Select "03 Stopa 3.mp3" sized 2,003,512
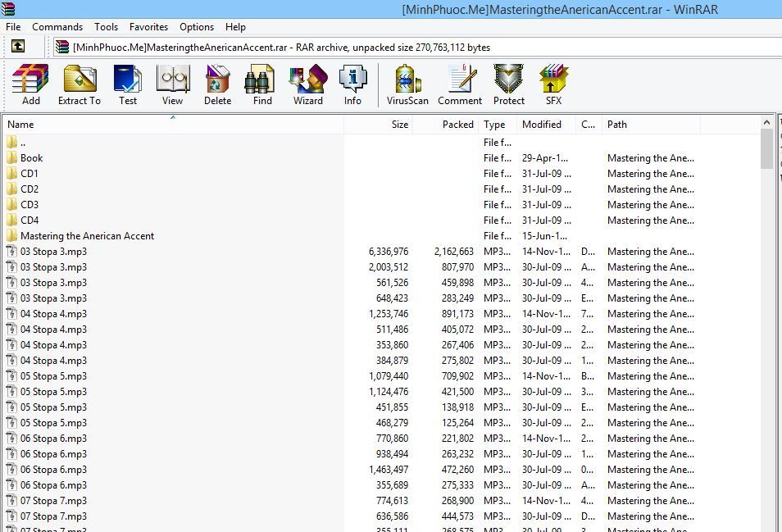 pos(53,266)
